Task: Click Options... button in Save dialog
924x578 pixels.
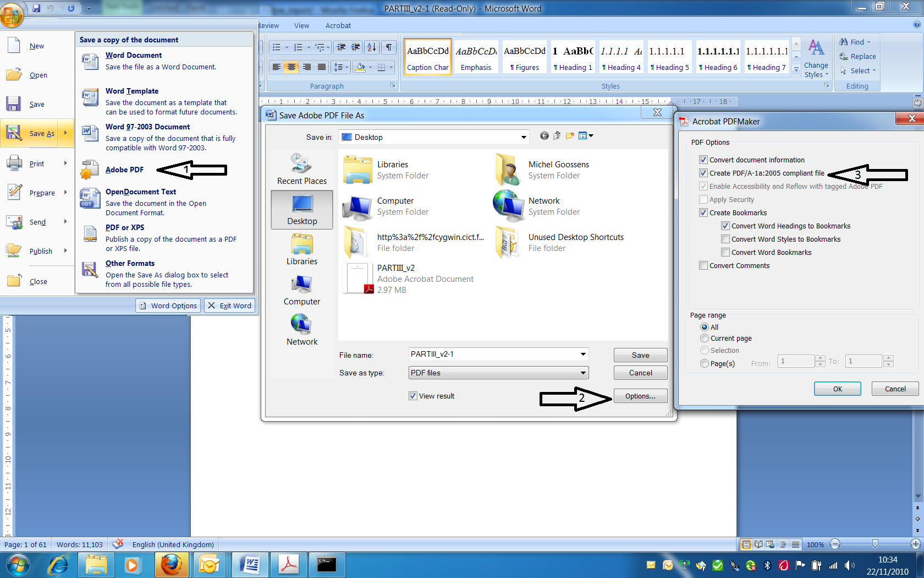Action: tap(640, 396)
